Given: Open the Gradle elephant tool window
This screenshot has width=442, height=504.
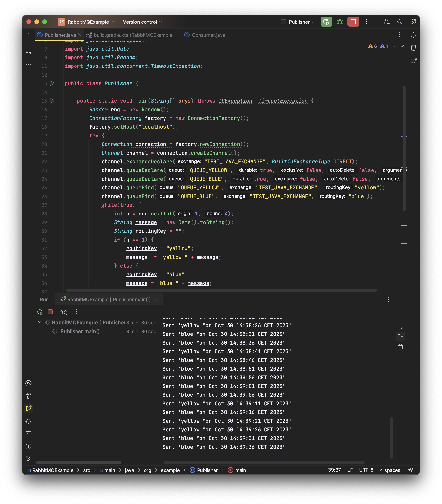Looking at the screenshot, I should tap(413, 60).
